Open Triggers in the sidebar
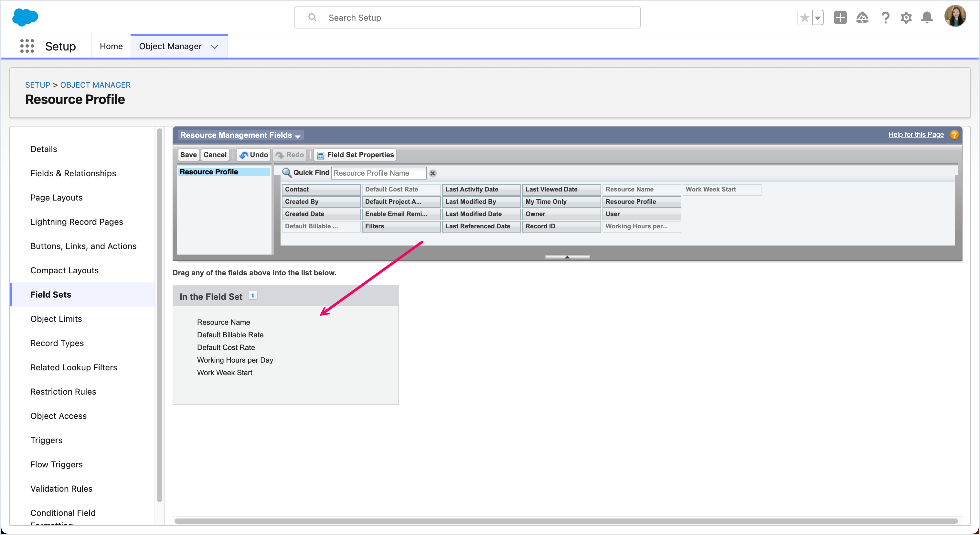The height and width of the screenshot is (535, 980). click(47, 440)
